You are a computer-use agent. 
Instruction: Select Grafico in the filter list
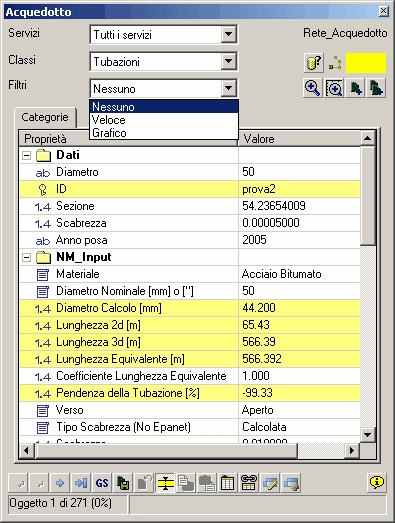click(x=164, y=133)
